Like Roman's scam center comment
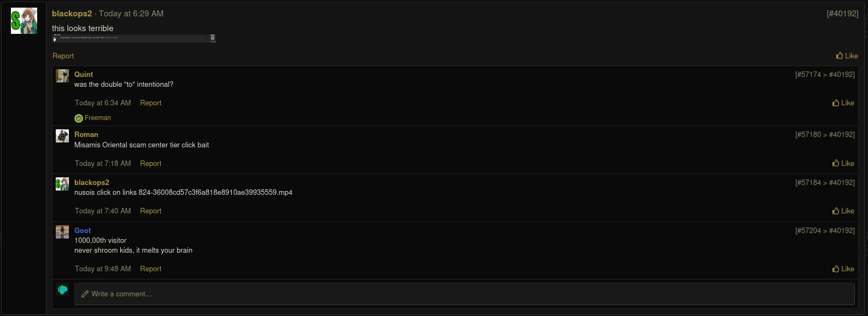Viewport: 868px width, 316px height. click(843, 163)
